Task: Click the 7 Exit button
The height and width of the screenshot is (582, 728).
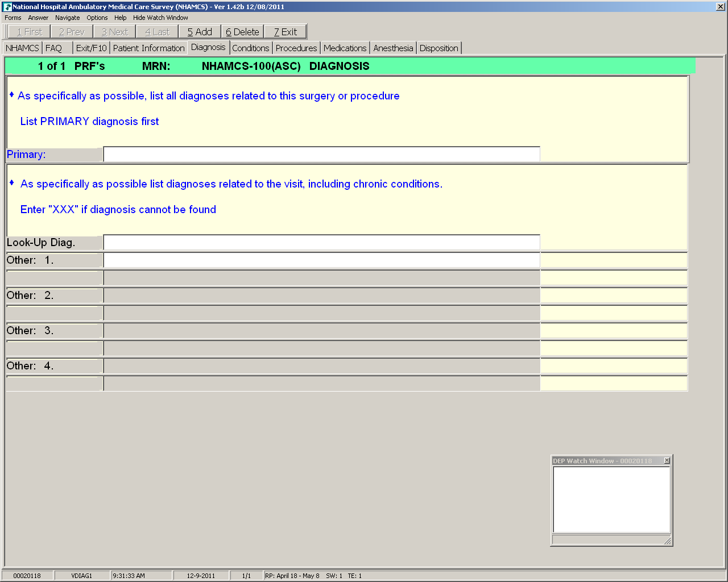Action: pos(285,32)
